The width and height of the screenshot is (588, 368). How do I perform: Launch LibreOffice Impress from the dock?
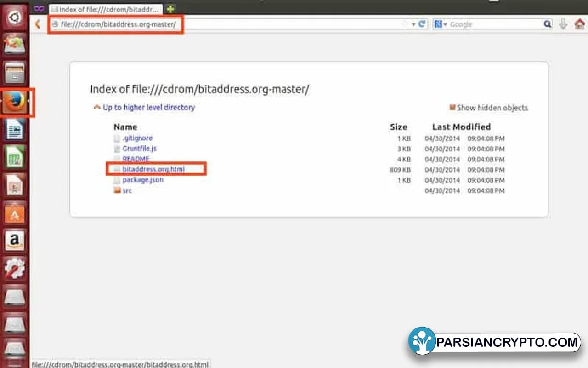click(15, 185)
